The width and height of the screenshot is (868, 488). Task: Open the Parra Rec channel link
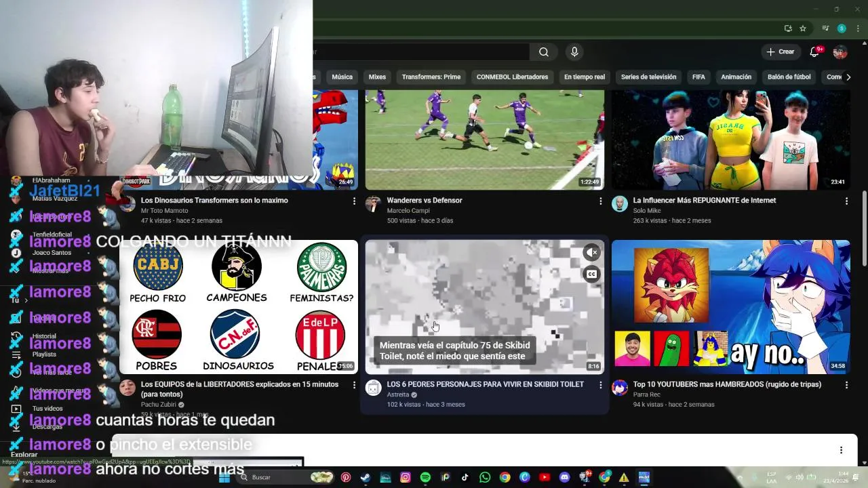click(647, 394)
